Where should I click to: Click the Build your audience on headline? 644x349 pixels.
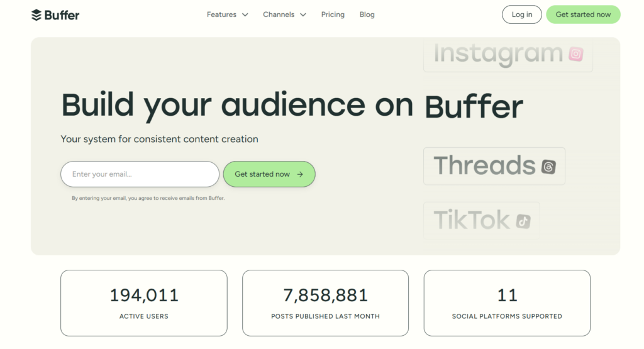coord(237,106)
